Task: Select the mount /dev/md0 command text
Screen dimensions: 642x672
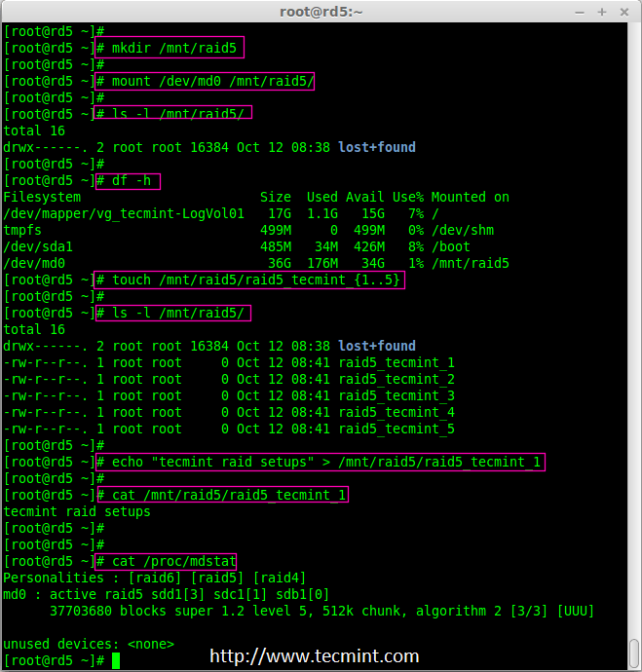Action: pos(207,81)
